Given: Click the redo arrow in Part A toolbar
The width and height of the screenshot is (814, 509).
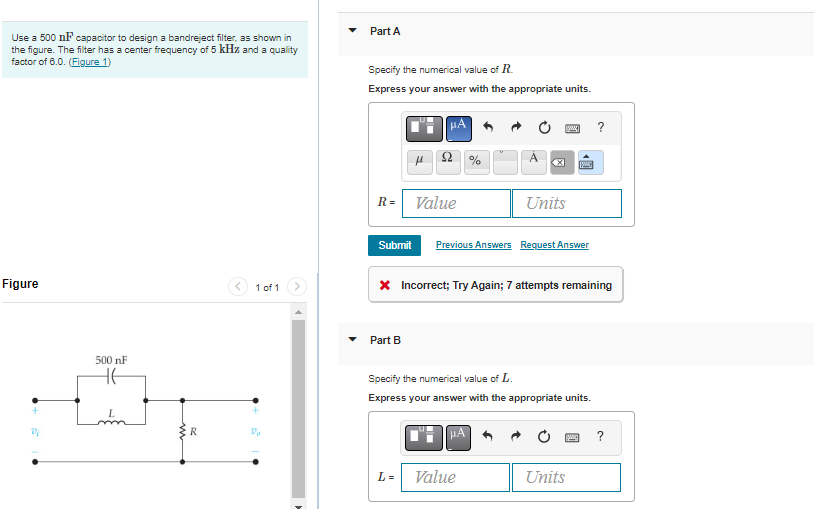Looking at the screenshot, I should click(515, 127).
